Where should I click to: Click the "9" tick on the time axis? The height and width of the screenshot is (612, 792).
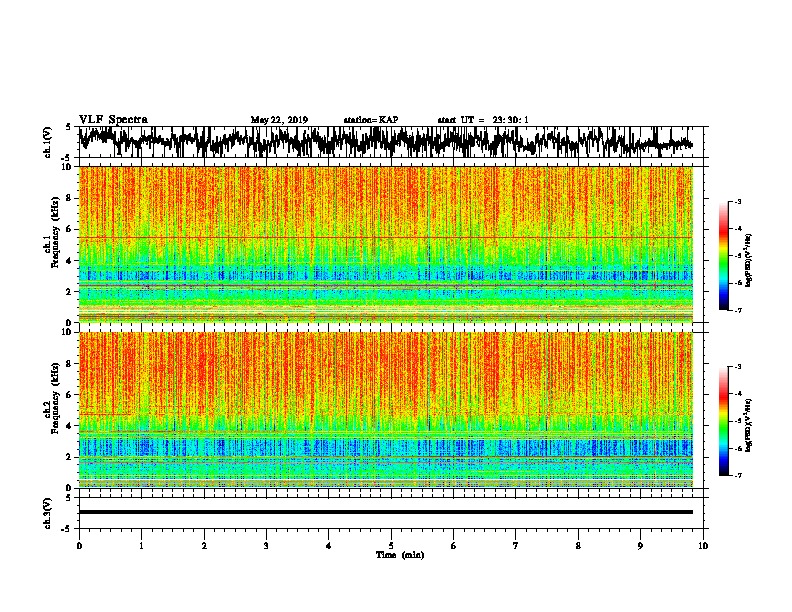[640, 546]
